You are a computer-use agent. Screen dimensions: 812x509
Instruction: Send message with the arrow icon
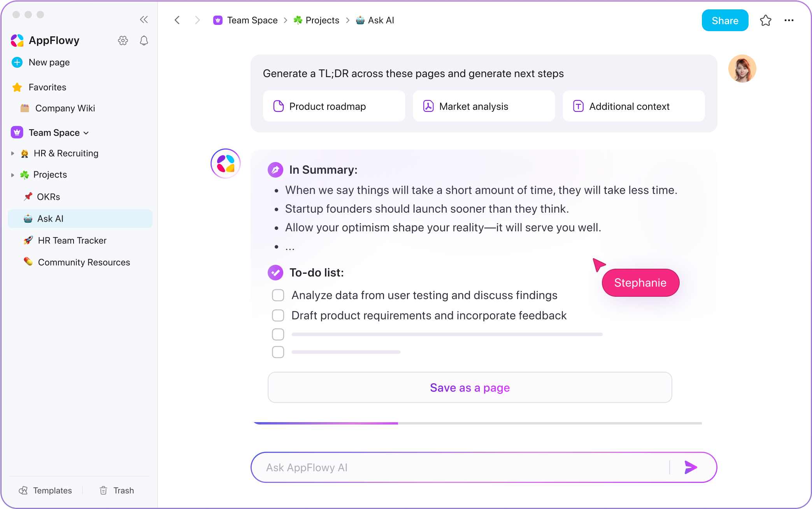691,467
